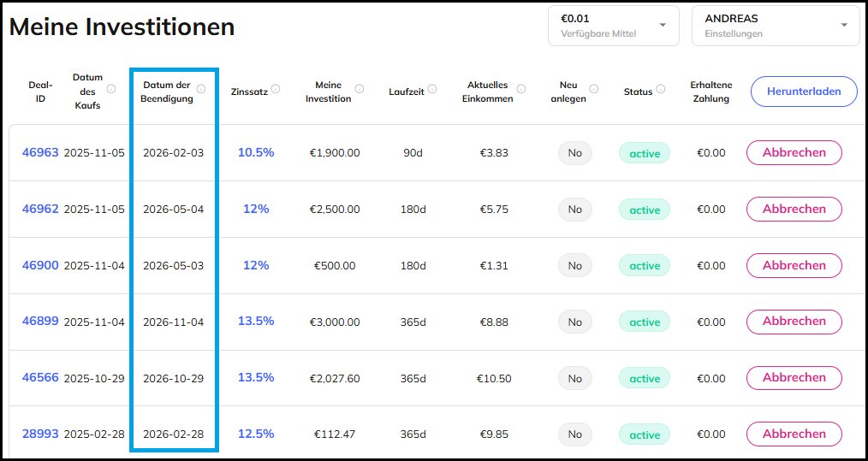Open deal ID 28993 link
Viewport: 868px width, 461px height.
[x=40, y=434]
